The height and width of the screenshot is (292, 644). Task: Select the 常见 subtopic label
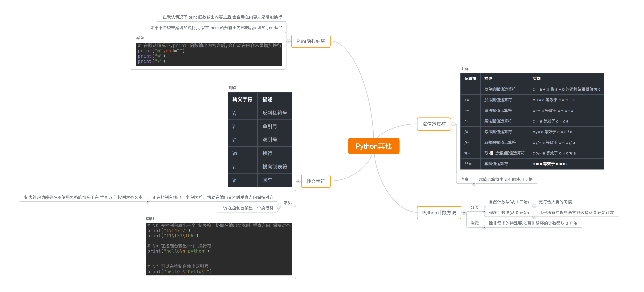288,203
